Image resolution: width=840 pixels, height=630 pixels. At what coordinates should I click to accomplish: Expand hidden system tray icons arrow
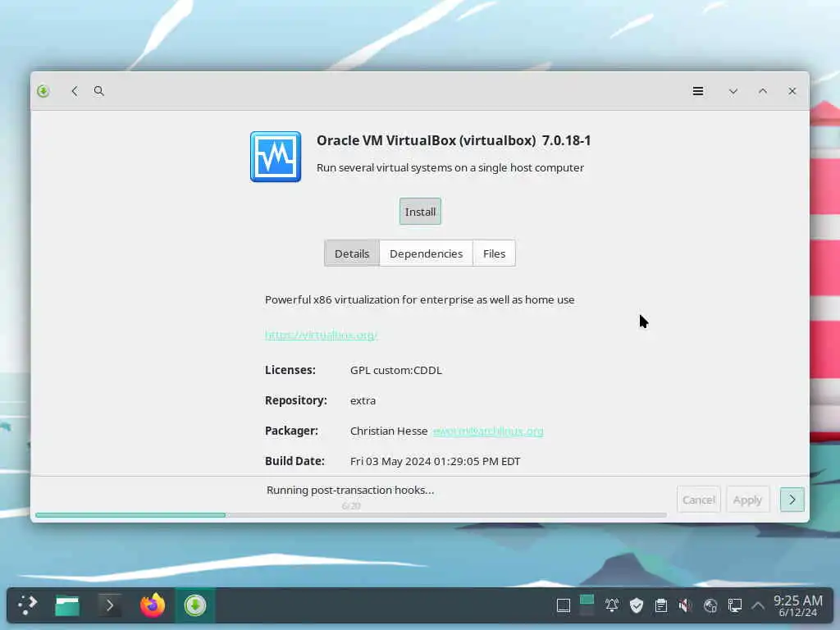pos(757,606)
